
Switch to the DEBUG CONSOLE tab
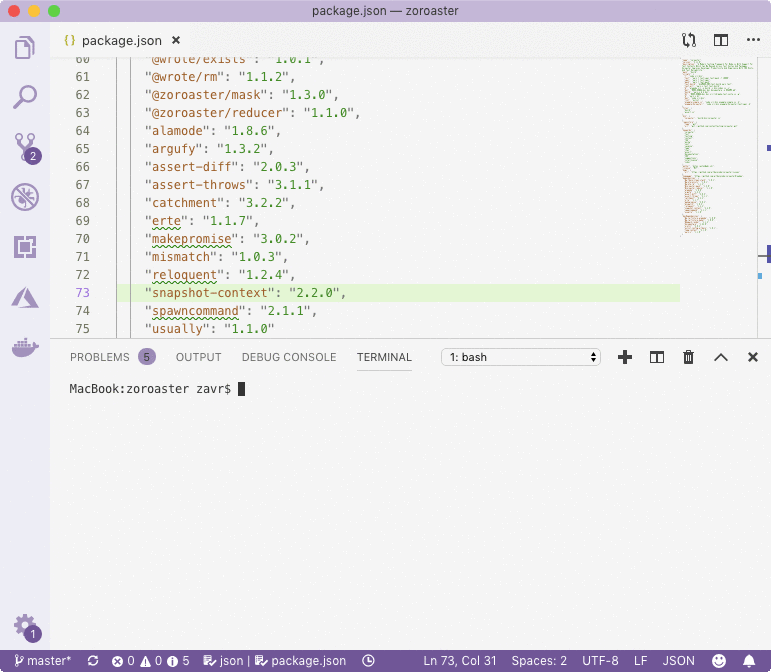tap(289, 357)
